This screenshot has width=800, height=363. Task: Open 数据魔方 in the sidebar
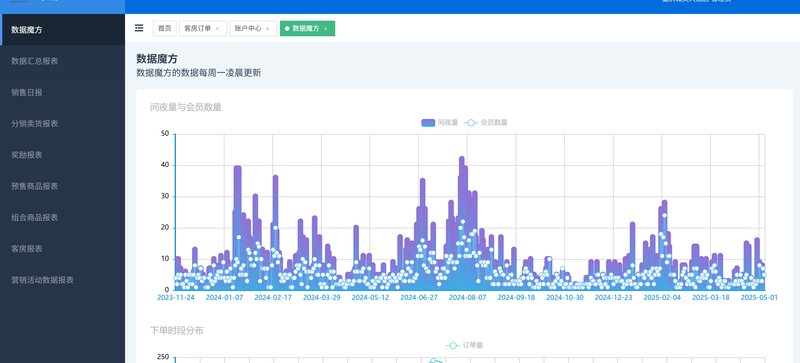(62, 30)
